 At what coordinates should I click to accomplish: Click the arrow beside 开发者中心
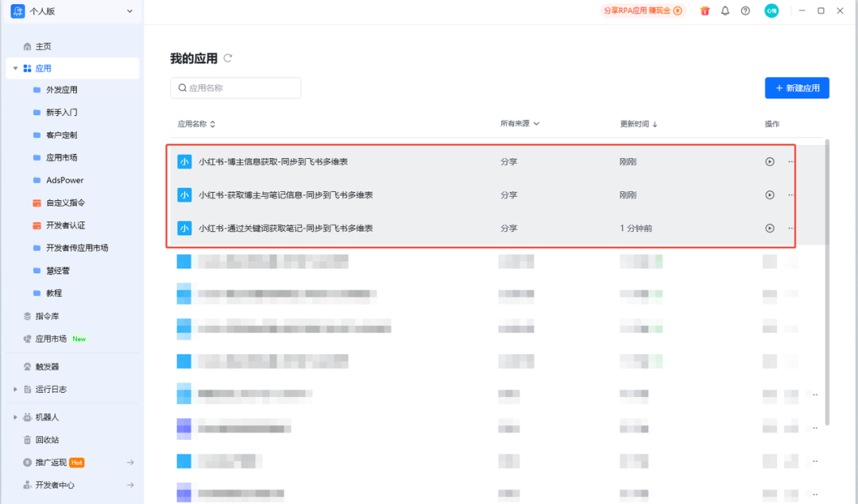coord(130,485)
